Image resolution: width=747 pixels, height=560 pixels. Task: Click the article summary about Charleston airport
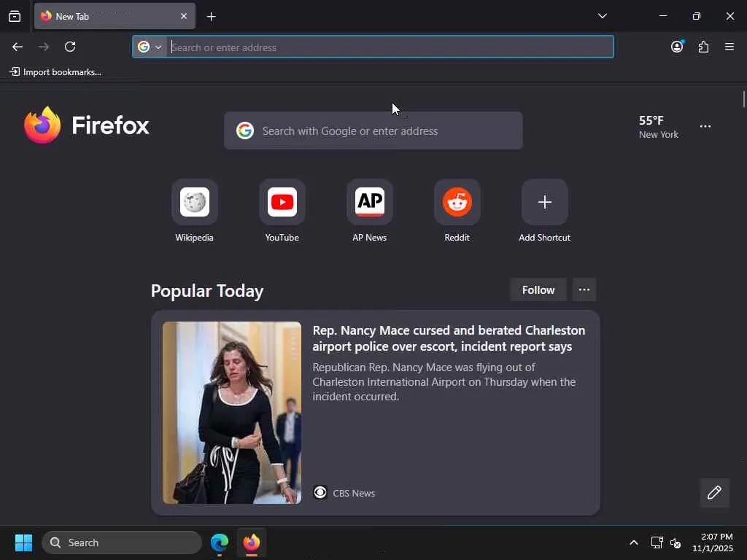point(444,382)
